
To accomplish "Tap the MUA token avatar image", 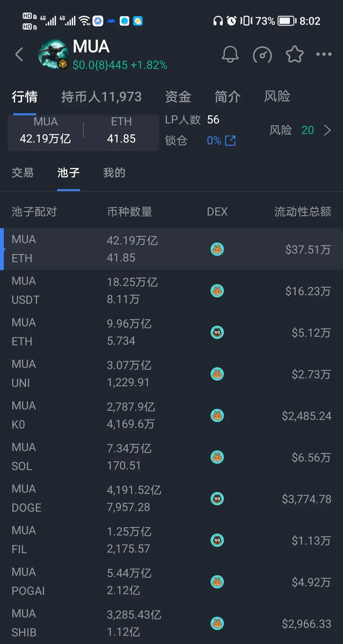I will tap(53, 54).
